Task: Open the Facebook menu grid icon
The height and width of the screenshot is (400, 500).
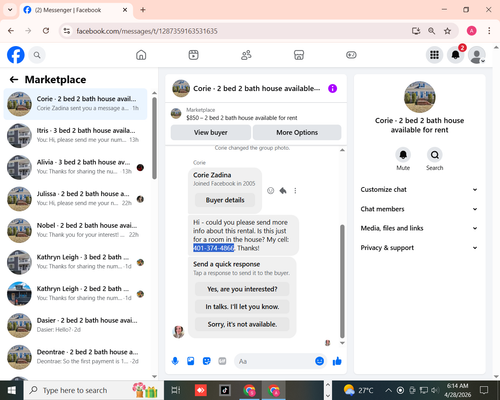Action: pyautogui.click(x=434, y=55)
